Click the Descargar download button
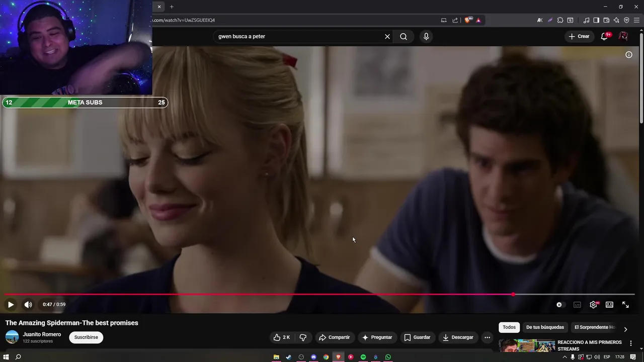Image resolution: width=644 pixels, height=362 pixels. pos(458,337)
